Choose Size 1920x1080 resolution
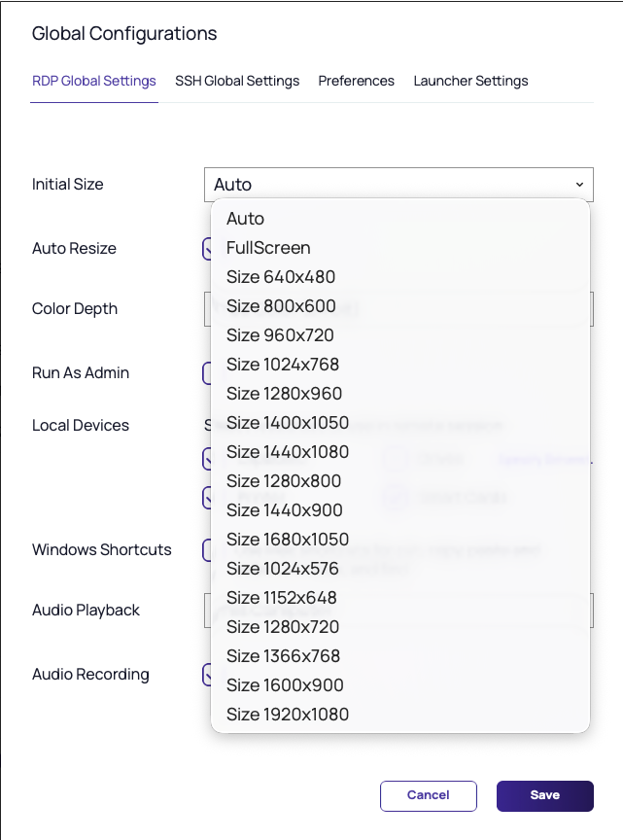623x840 pixels. [x=288, y=715]
